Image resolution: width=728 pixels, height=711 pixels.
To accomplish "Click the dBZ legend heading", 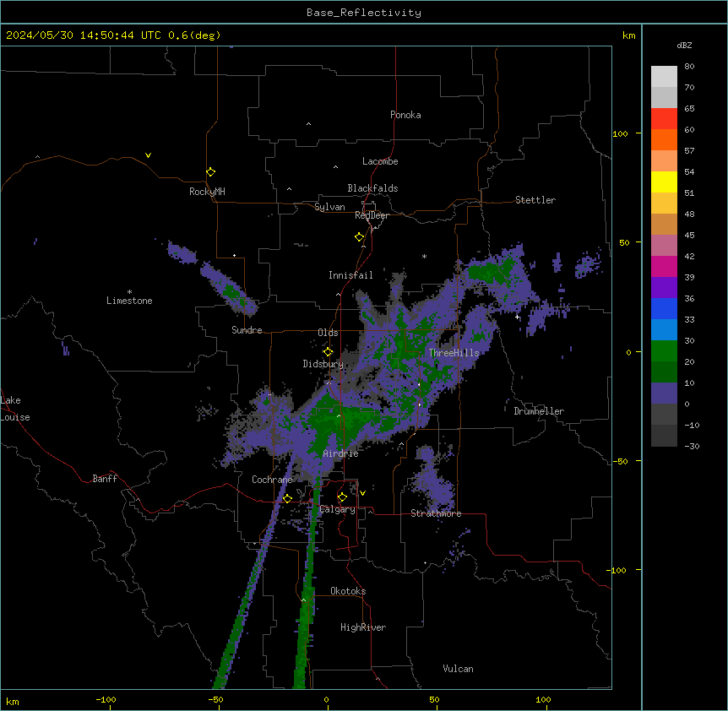I will (x=684, y=45).
